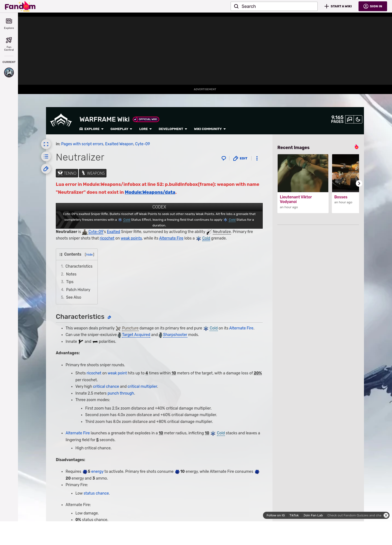The width and height of the screenshot is (392, 545).
Task: Open Pages with script errors category
Action: (82, 144)
